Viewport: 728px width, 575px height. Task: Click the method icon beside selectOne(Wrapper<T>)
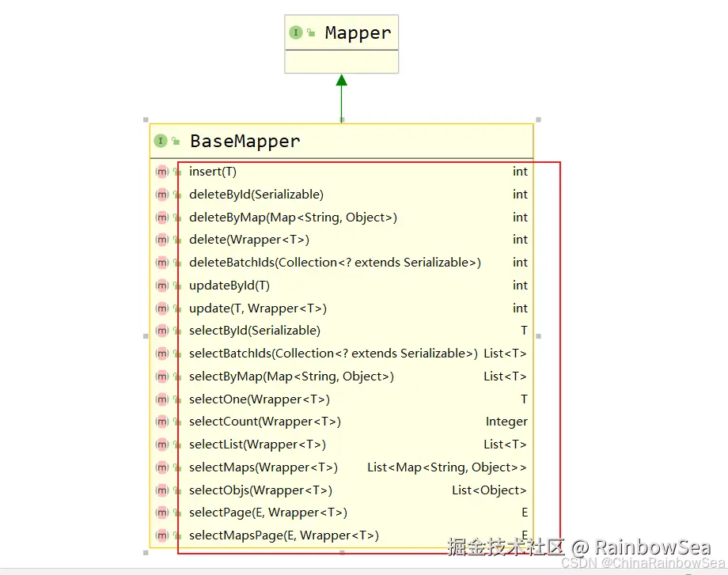tap(161, 399)
